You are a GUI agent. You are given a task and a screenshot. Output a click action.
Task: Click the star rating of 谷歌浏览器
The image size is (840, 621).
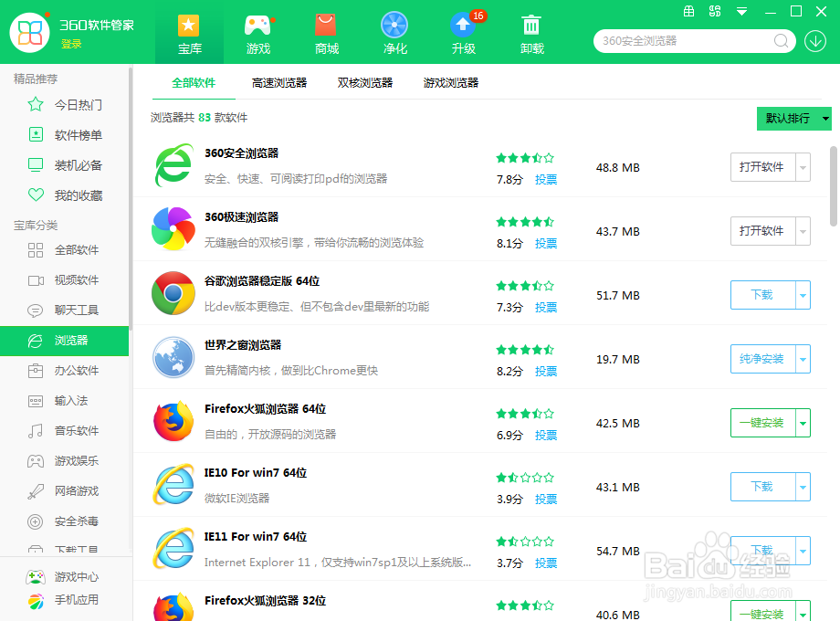pyautogui.click(x=525, y=286)
